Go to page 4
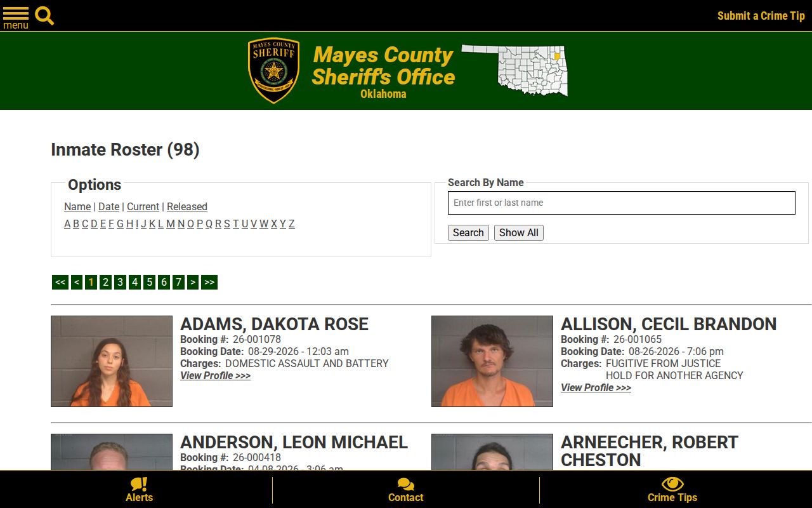Image resolution: width=812 pixels, height=508 pixels. point(135,282)
